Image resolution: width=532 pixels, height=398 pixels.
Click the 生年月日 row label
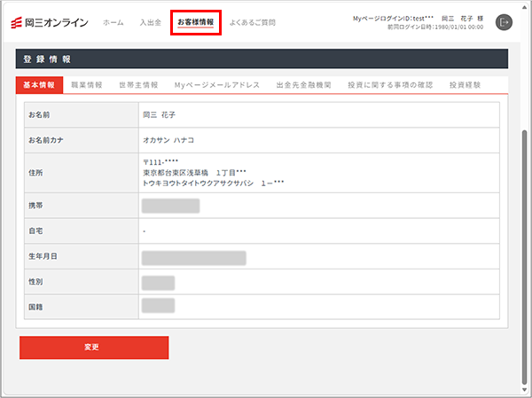(43, 256)
